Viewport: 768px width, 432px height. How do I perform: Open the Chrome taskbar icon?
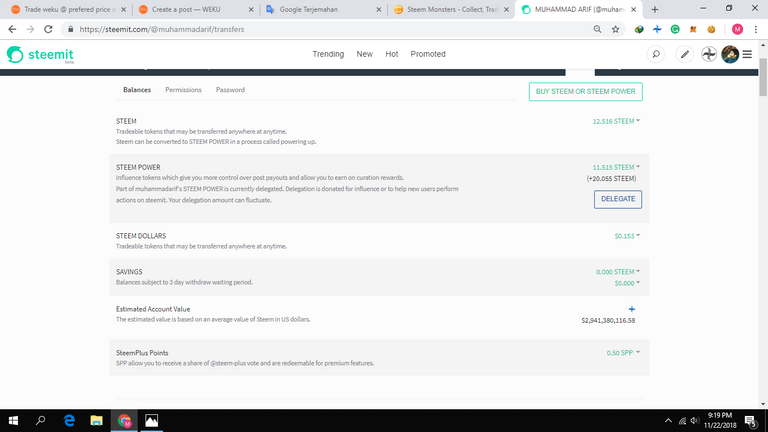(124, 421)
